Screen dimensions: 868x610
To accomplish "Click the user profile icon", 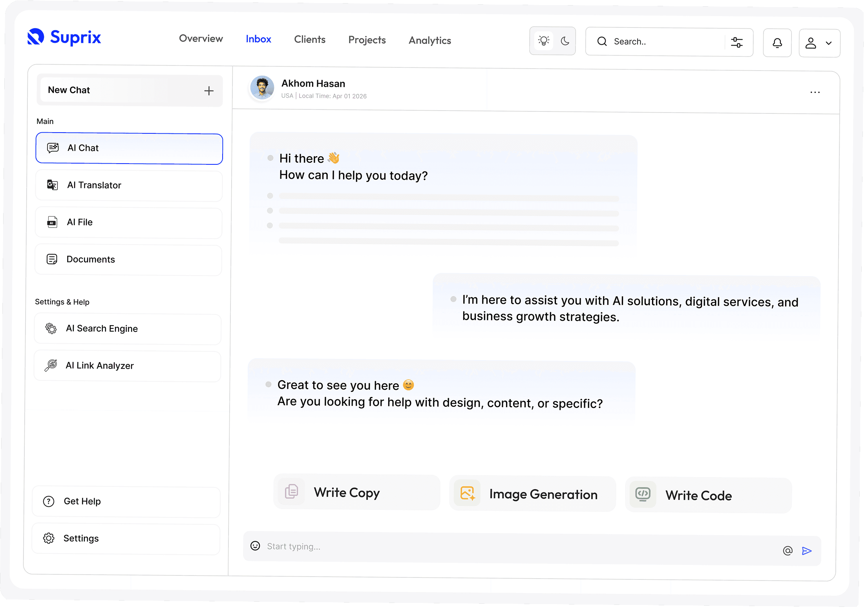I will coord(811,43).
